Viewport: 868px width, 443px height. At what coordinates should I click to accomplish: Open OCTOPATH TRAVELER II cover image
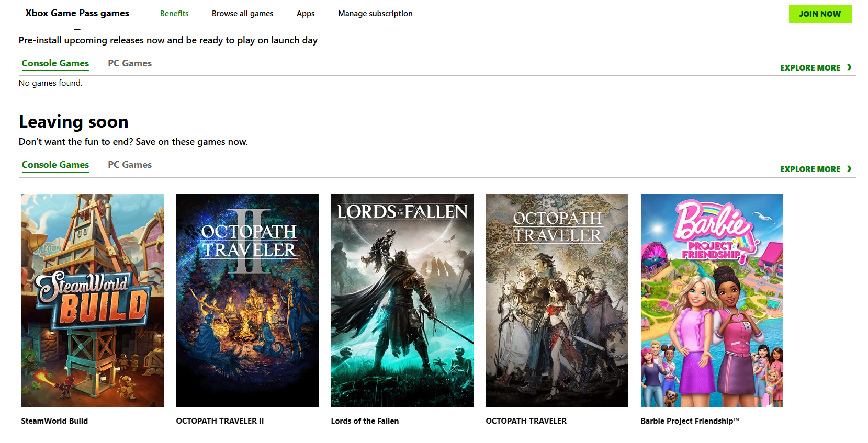[247, 300]
